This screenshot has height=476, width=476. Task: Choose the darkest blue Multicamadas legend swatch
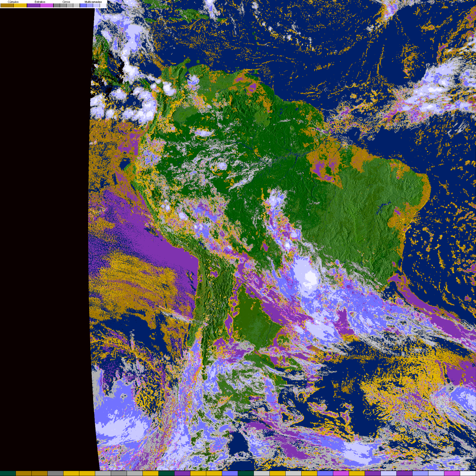click(83, 5)
